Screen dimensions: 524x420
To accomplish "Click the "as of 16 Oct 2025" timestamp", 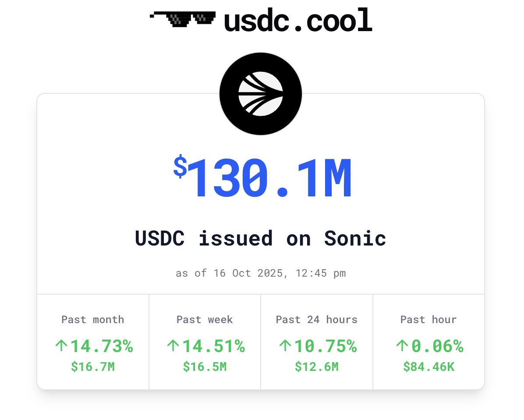I will (261, 273).
